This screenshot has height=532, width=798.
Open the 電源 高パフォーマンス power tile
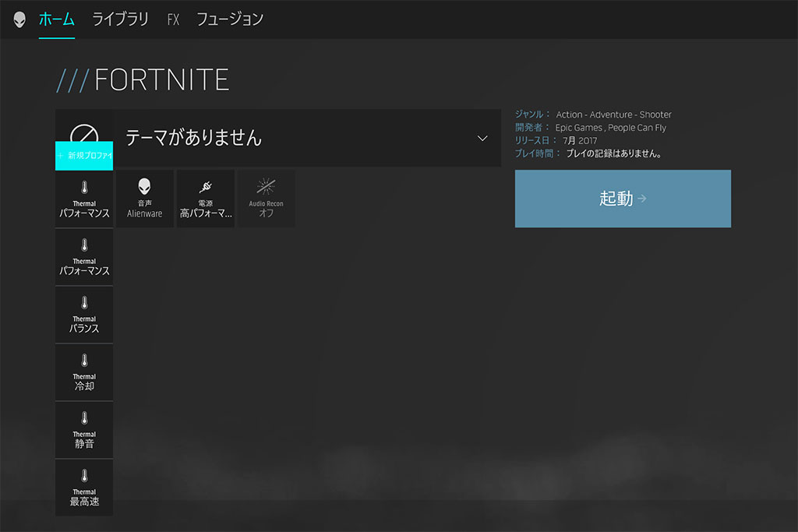[206, 199]
